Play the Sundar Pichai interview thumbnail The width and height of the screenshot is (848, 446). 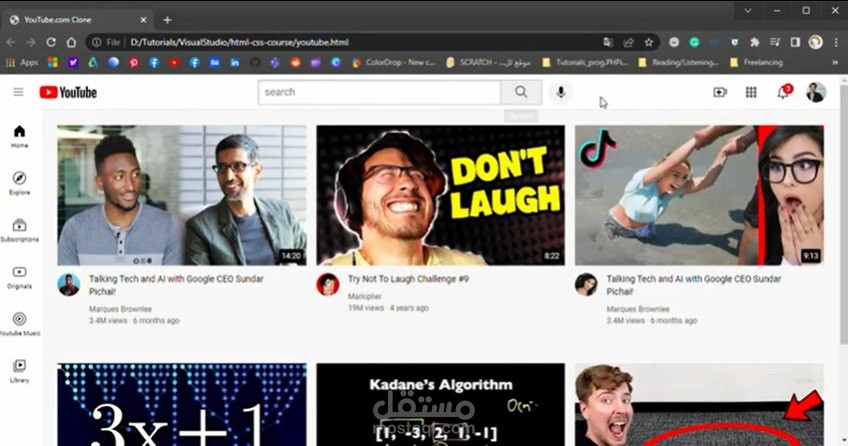click(x=182, y=195)
